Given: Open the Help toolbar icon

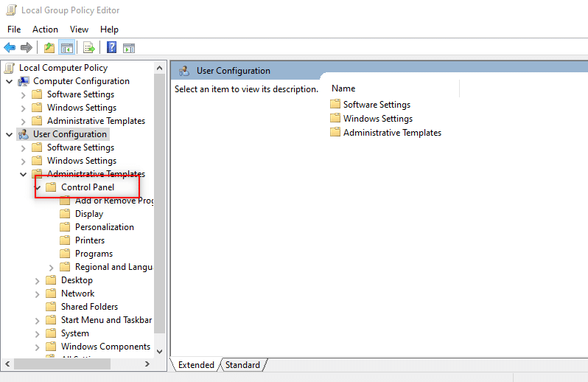Looking at the screenshot, I should (x=111, y=48).
